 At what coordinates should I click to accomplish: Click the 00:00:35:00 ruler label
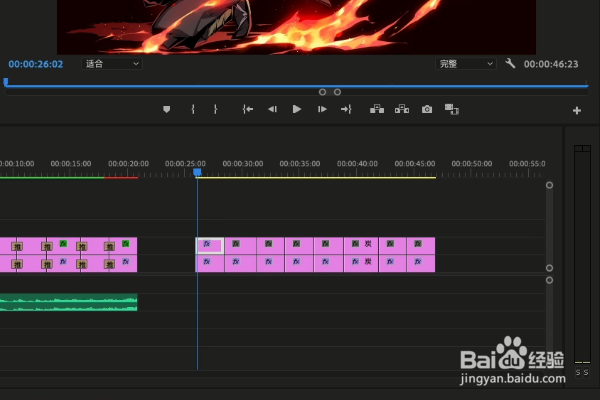pyautogui.click(x=300, y=164)
